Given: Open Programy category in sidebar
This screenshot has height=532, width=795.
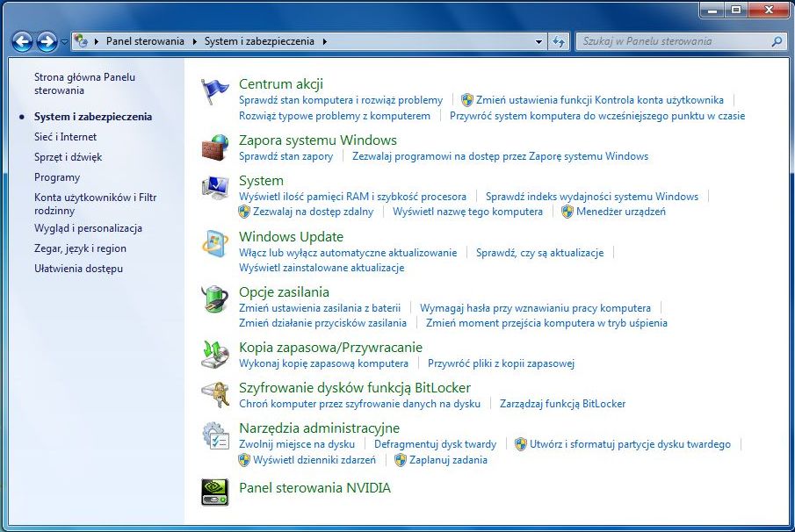Looking at the screenshot, I should pyautogui.click(x=57, y=177).
